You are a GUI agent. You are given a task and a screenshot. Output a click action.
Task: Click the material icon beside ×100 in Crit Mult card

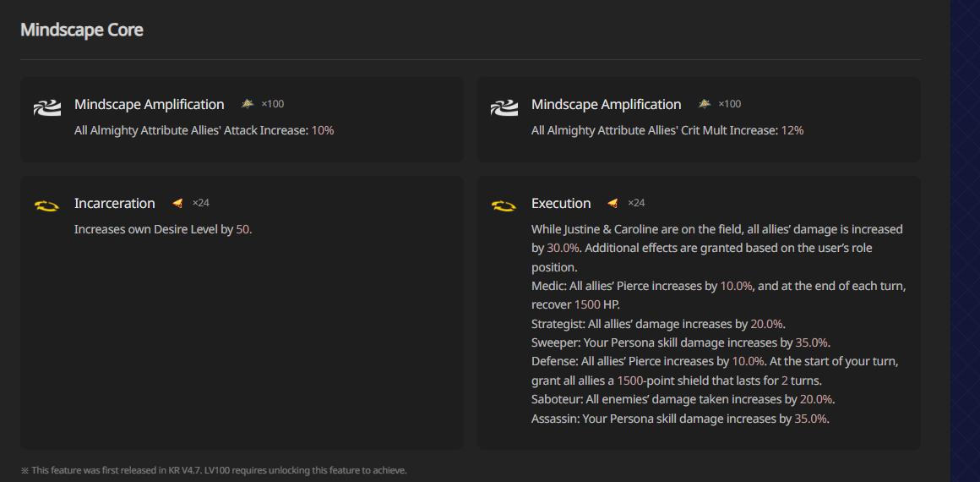point(705,104)
